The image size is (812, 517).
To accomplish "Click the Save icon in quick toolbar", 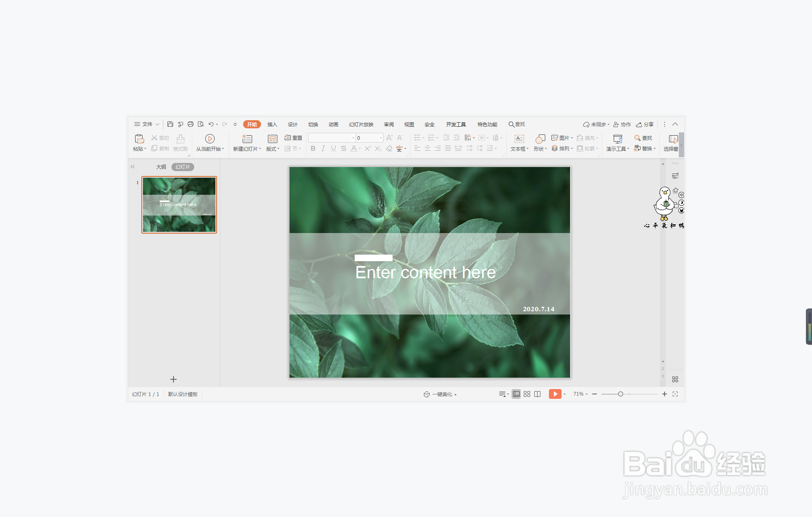I will pyautogui.click(x=170, y=124).
